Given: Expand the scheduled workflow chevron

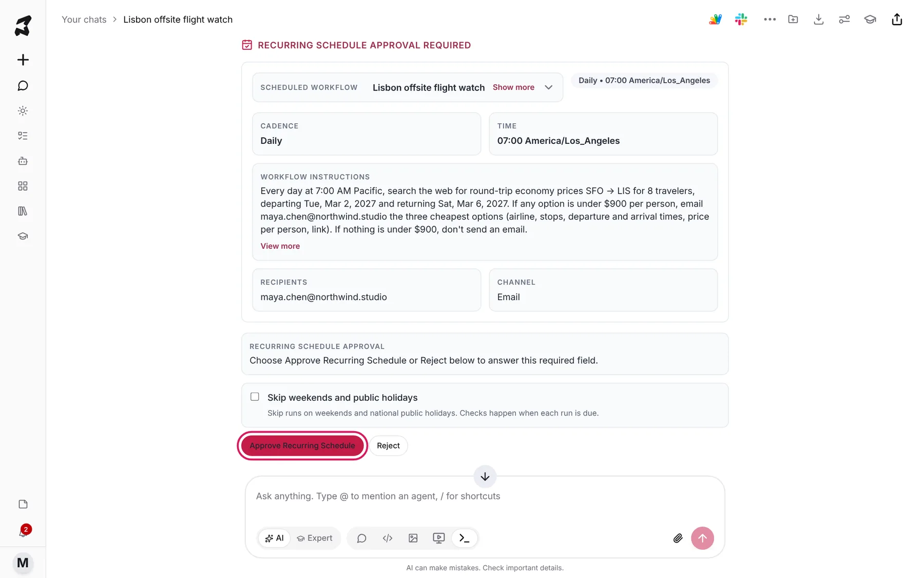Looking at the screenshot, I should point(549,87).
